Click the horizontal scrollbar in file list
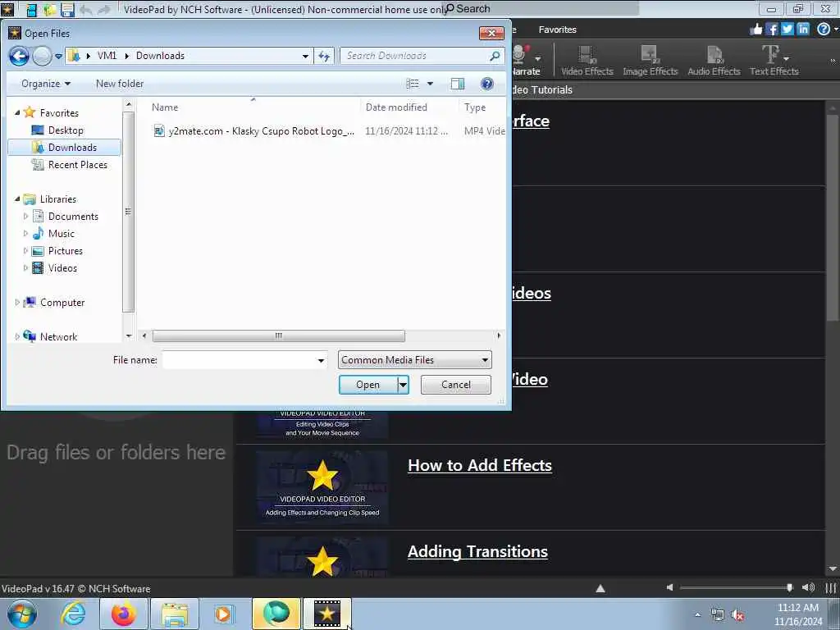The width and height of the screenshot is (840, 630). (279, 336)
